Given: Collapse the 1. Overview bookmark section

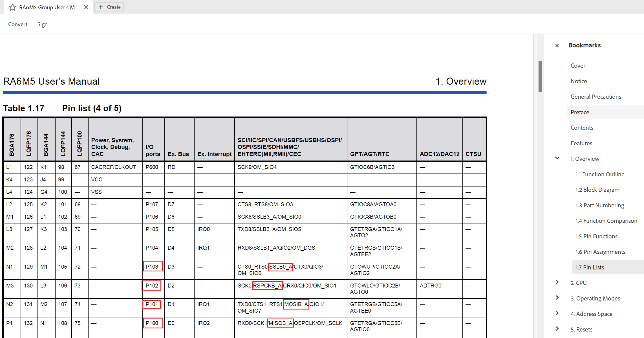Looking at the screenshot, I should pos(557,158).
